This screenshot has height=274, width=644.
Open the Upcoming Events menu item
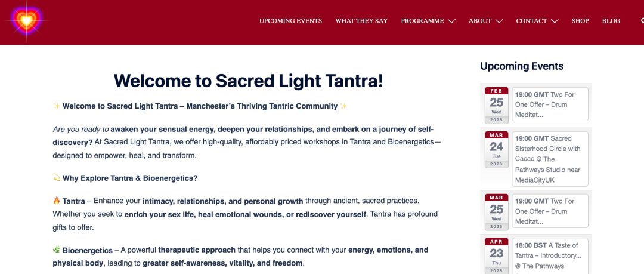click(290, 21)
